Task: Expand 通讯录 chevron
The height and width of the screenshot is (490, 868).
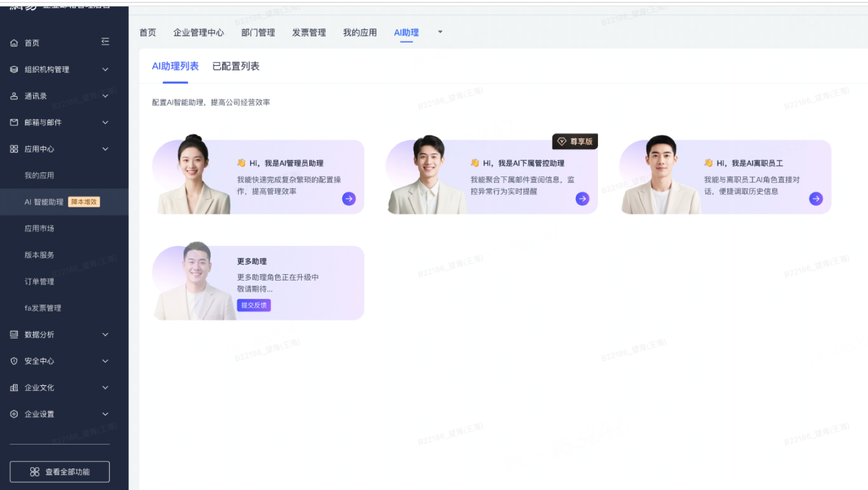Action: pyautogui.click(x=105, y=96)
